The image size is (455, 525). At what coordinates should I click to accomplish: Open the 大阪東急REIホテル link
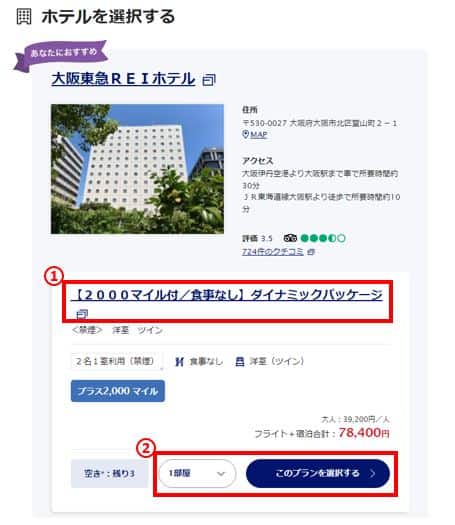(x=123, y=79)
